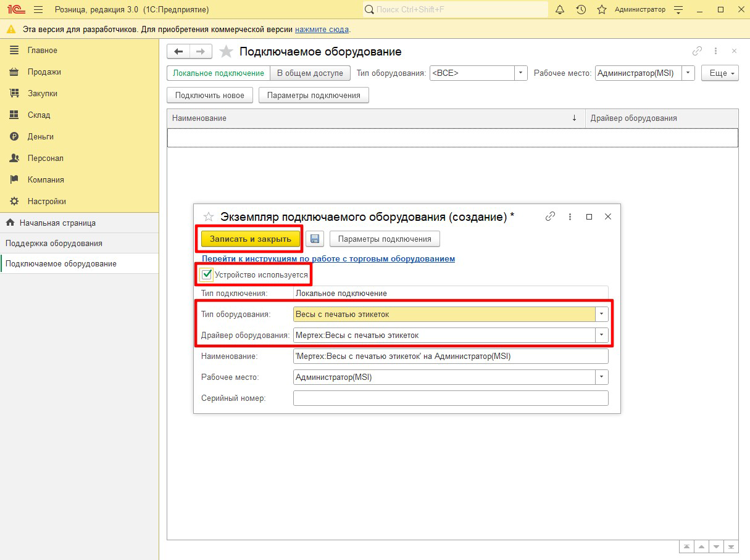Jump to the list's first row
This screenshot has width=750, height=560.
pyautogui.click(x=686, y=547)
